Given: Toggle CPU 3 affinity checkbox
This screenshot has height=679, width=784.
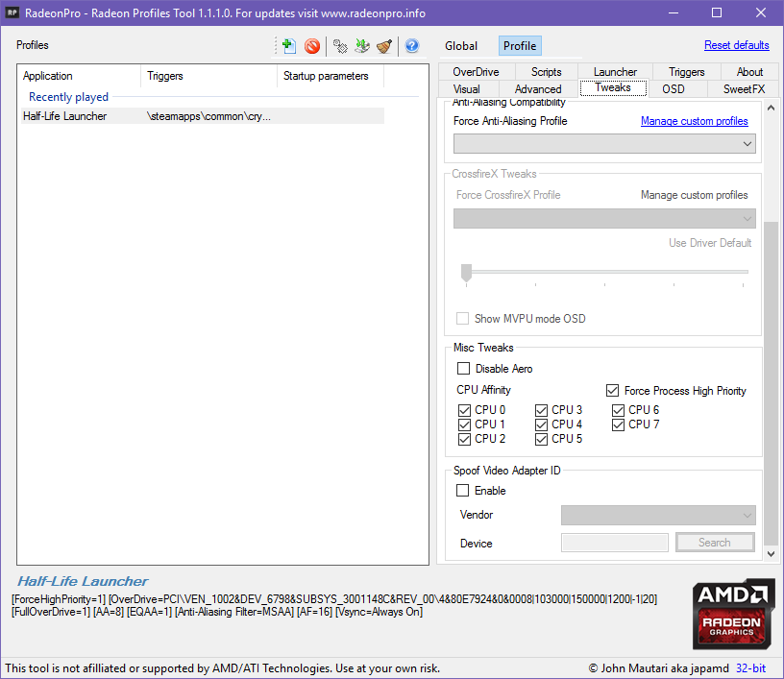Looking at the screenshot, I should point(542,410).
